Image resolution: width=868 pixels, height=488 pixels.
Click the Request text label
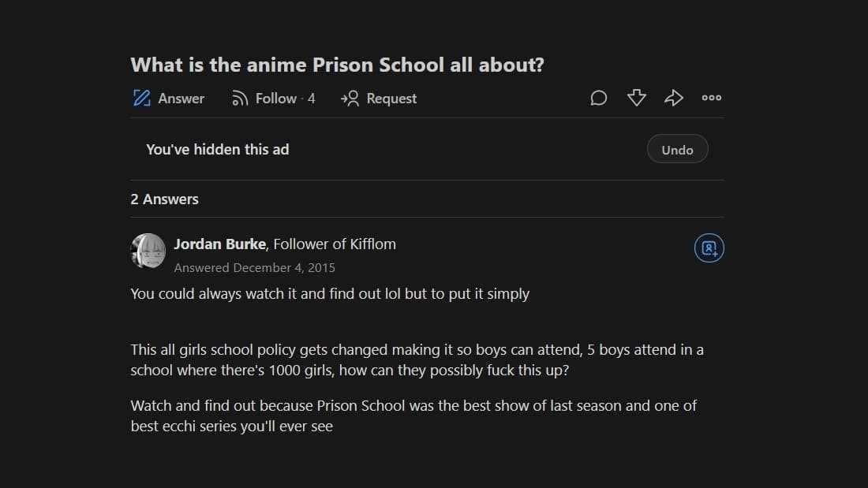point(391,99)
